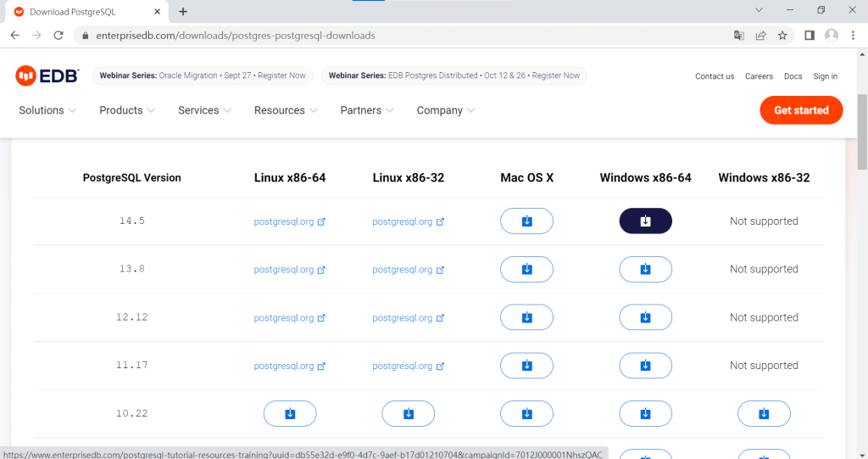This screenshot has width=868, height=459.
Task: Click the page vertical scrollbar thumb
Action: tap(862, 132)
